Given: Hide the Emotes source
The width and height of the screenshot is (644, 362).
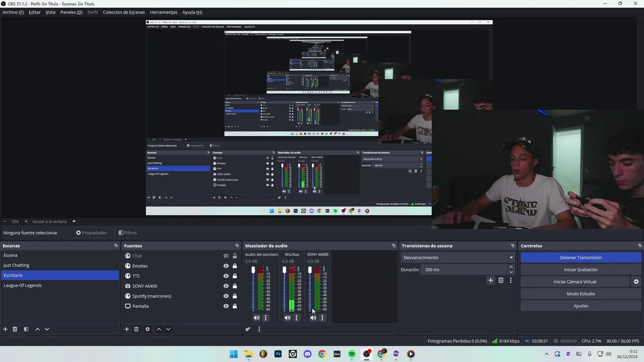Looking at the screenshot, I should point(226,266).
